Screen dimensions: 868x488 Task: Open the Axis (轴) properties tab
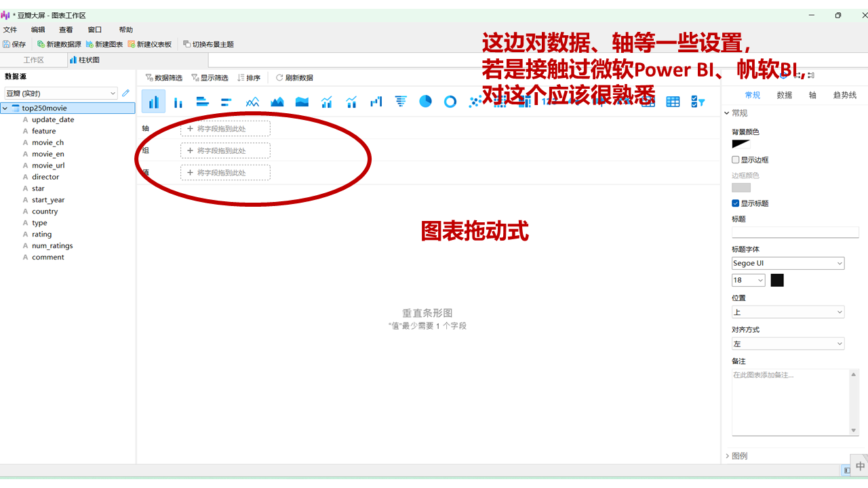point(812,96)
